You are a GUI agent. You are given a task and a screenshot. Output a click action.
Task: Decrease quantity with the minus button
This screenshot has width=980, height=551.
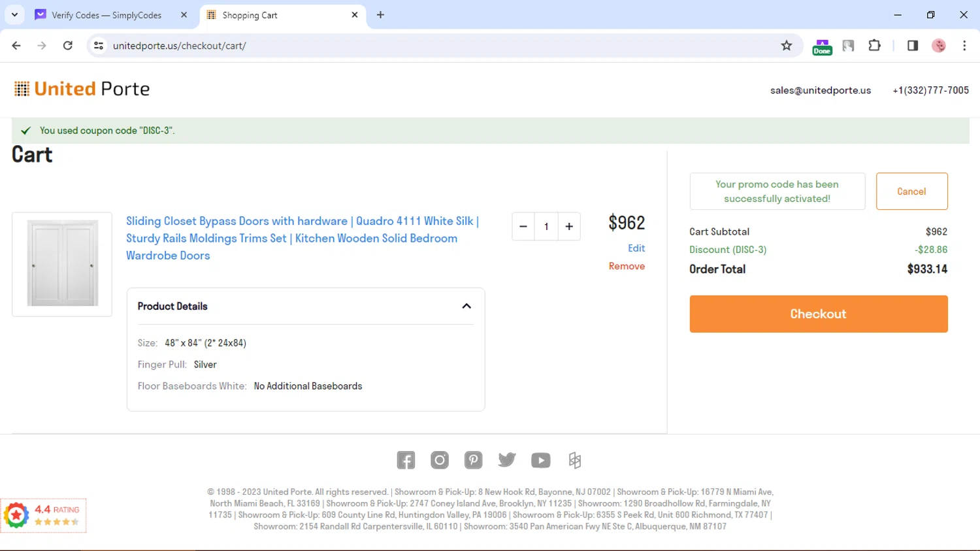point(523,227)
